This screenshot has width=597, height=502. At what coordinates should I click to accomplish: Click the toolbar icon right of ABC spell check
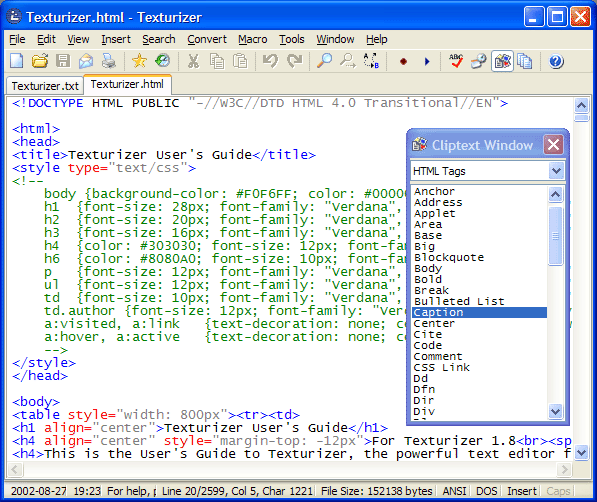[479, 61]
